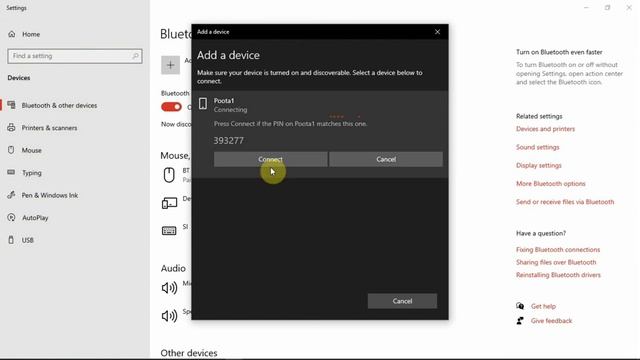
Task: Click the Give feedback link
Action: [551, 321]
